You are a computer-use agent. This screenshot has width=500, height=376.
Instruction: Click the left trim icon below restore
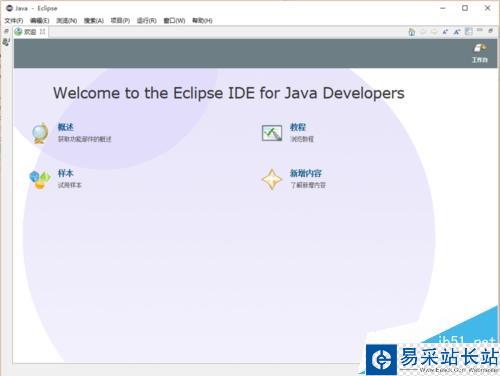(x=6, y=42)
